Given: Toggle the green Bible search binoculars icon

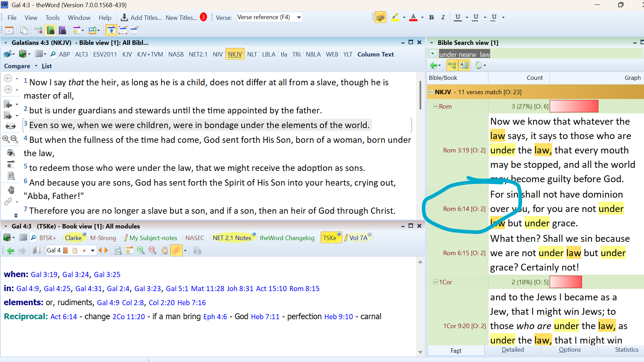Looking at the screenshot, I should point(51,30).
